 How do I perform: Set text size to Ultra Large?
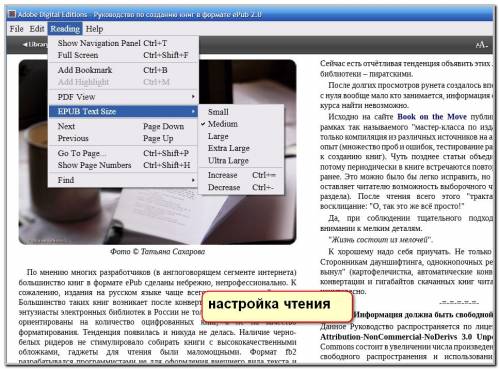tap(241, 161)
